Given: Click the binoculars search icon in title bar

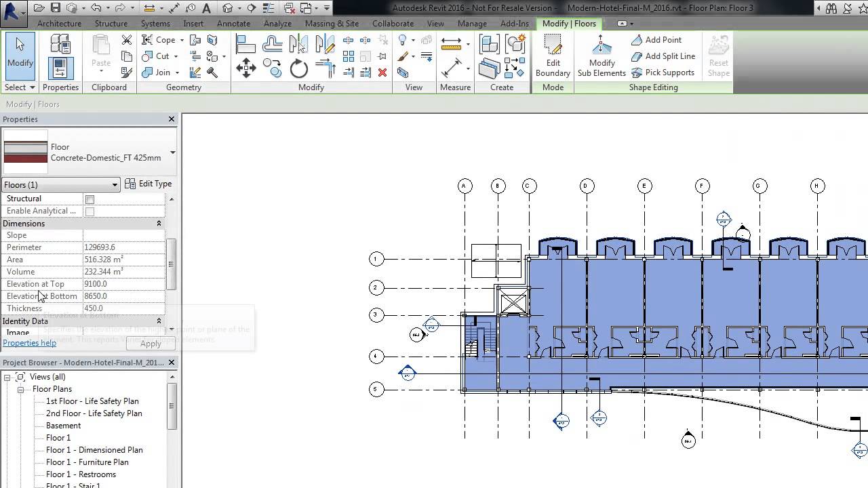Looking at the screenshot, I should pyautogui.click(x=831, y=8).
